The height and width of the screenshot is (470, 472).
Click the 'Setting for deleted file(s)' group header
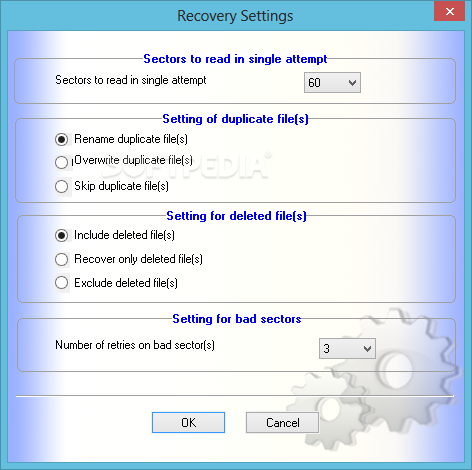click(x=236, y=216)
